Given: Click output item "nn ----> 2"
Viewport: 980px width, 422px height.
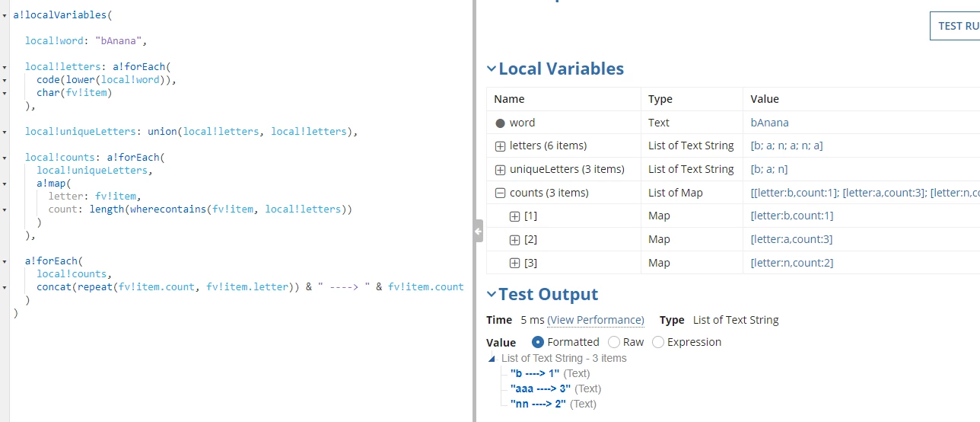Looking at the screenshot, I should click(x=538, y=404).
